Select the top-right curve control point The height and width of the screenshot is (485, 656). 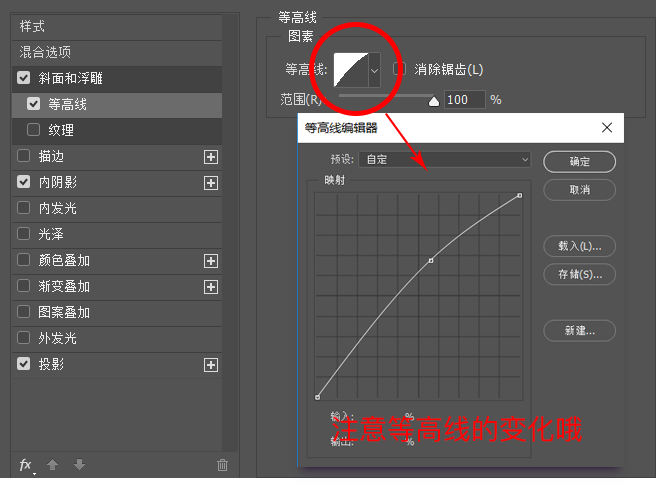[520, 195]
